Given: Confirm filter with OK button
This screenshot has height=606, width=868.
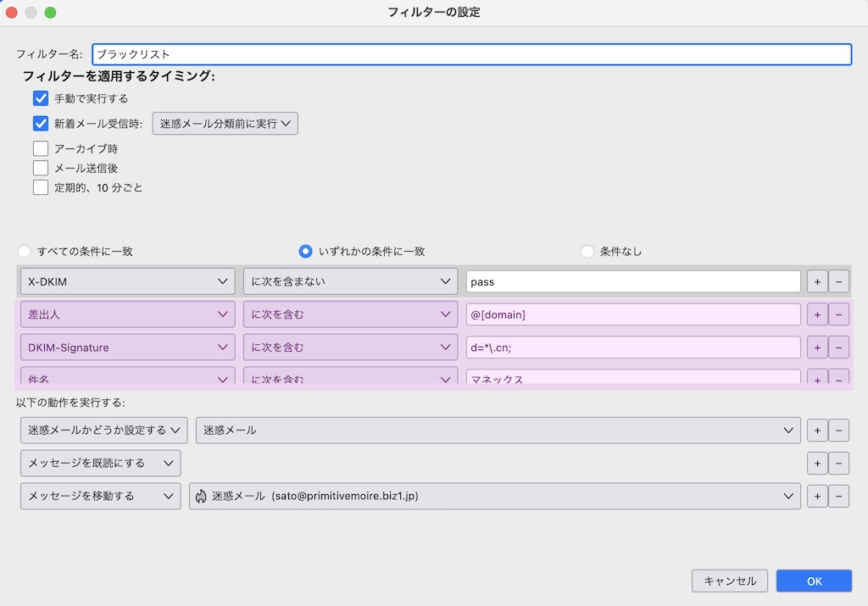Looking at the screenshot, I should pos(814,581).
